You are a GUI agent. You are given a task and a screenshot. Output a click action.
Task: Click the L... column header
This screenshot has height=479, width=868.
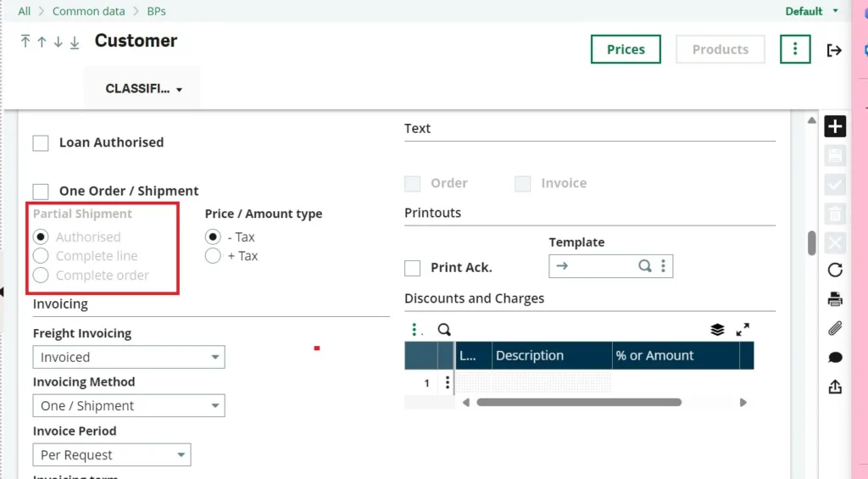[473, 355]
